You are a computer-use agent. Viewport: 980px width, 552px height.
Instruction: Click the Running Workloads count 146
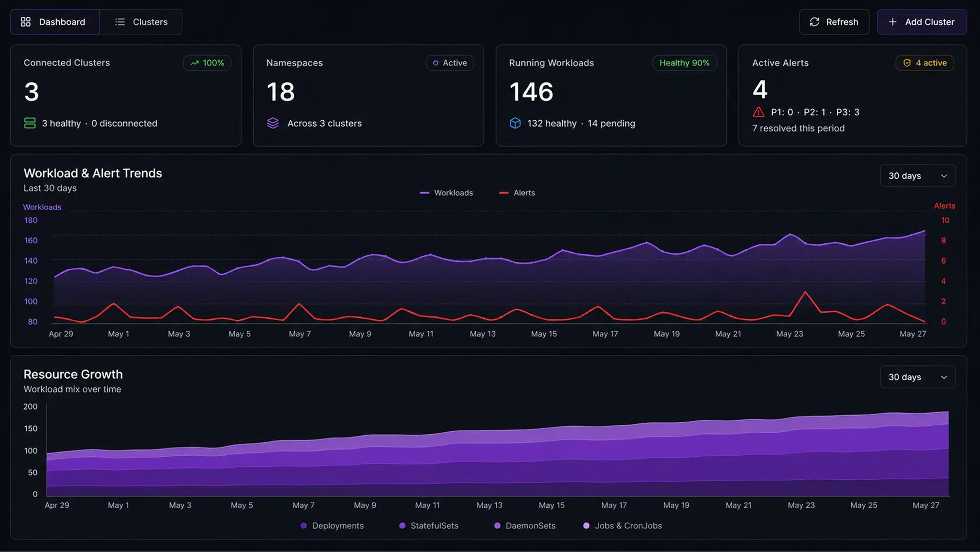[x=531, y=91]
